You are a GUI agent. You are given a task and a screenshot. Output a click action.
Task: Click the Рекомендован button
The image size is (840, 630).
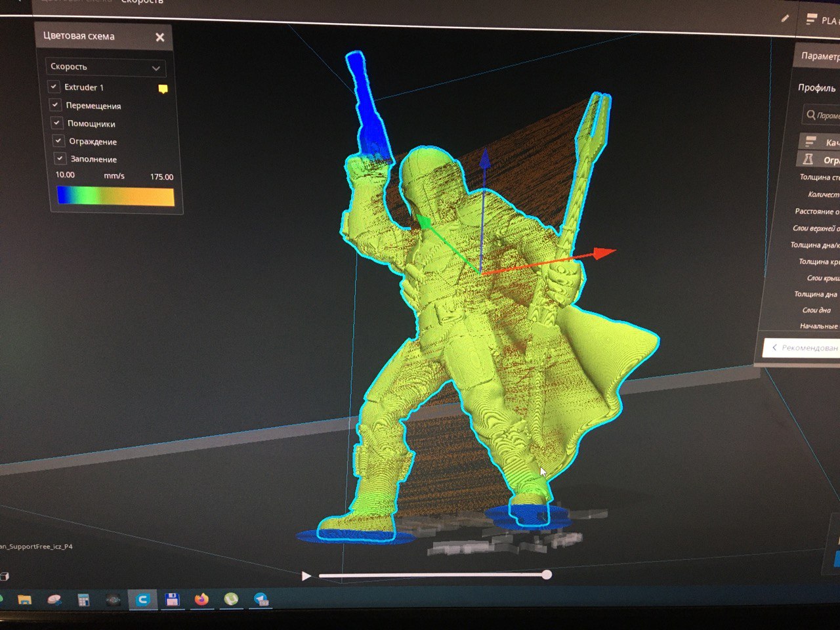801,348
